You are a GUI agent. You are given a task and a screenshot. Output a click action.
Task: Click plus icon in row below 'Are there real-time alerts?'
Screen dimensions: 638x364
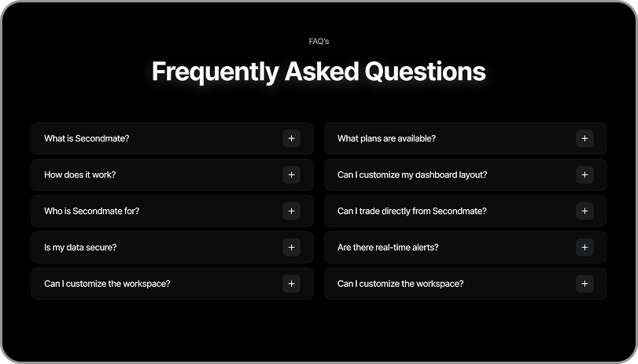coord(585,284)
